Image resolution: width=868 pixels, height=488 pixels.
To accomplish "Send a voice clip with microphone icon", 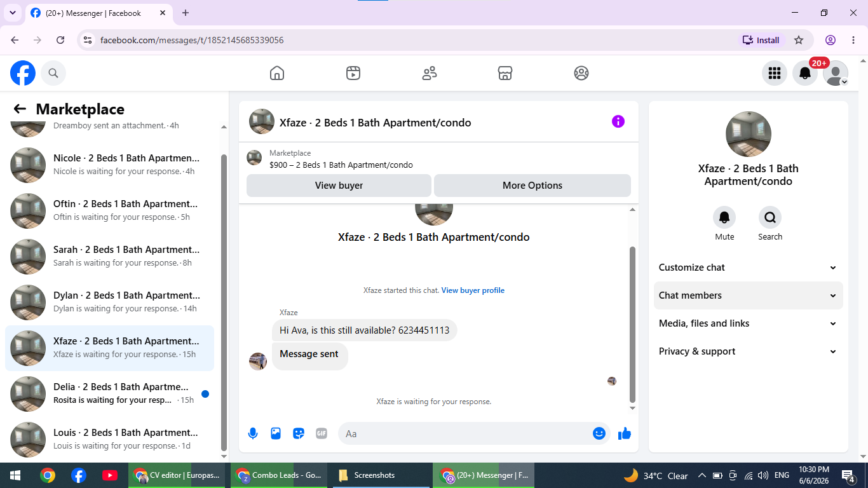I will 253,433.
